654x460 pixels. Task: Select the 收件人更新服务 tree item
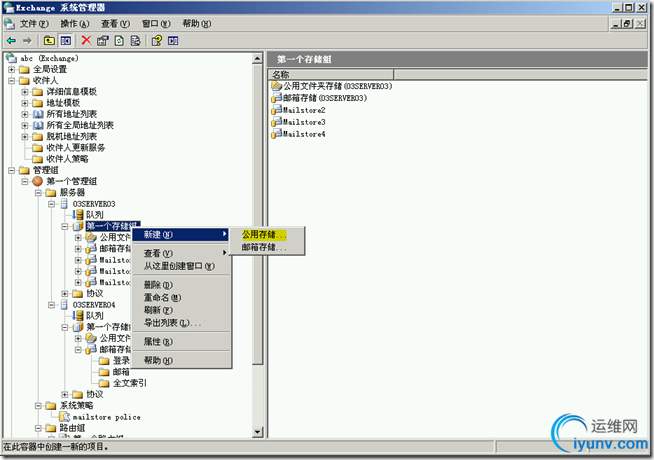tap(75, 148)
